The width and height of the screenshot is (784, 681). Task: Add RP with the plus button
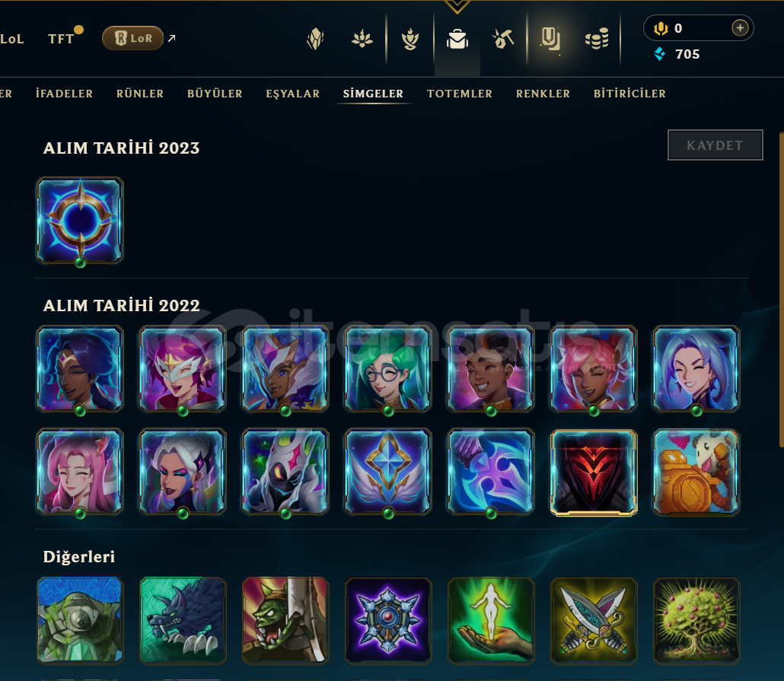[740, 28]
